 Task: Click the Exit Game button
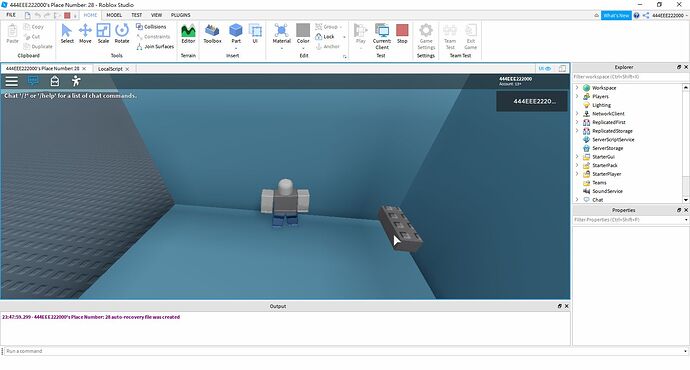(x=470, y=36)
